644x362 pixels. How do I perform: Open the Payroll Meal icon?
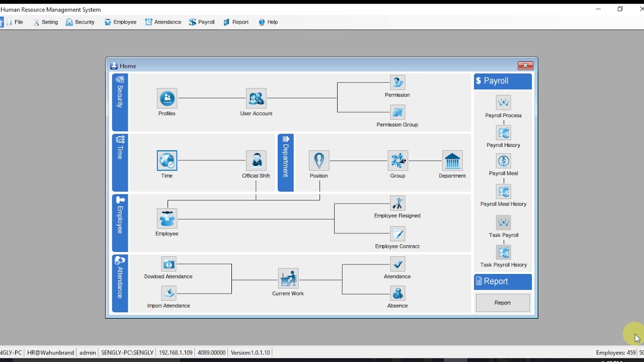click(x=504, y=161)
